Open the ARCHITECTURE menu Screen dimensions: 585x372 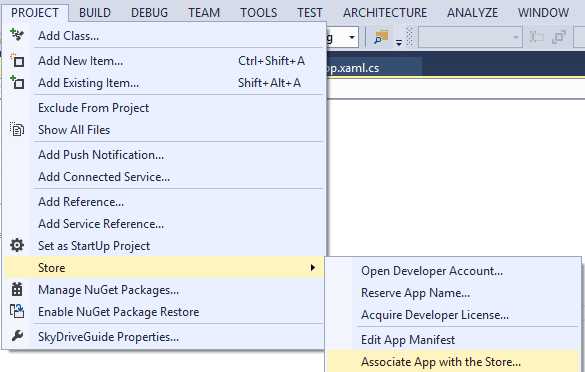click(x=385, y=13)
